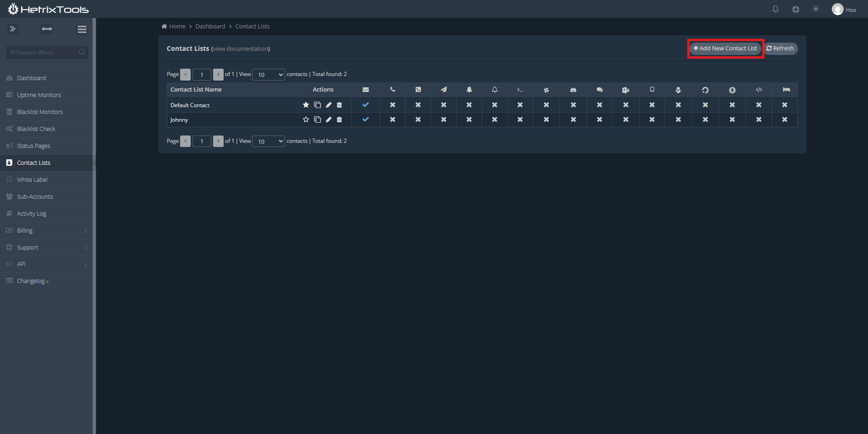Open Uptime Monitors in sidebar
The image size is (868, 434).
(x=39, y=95)
